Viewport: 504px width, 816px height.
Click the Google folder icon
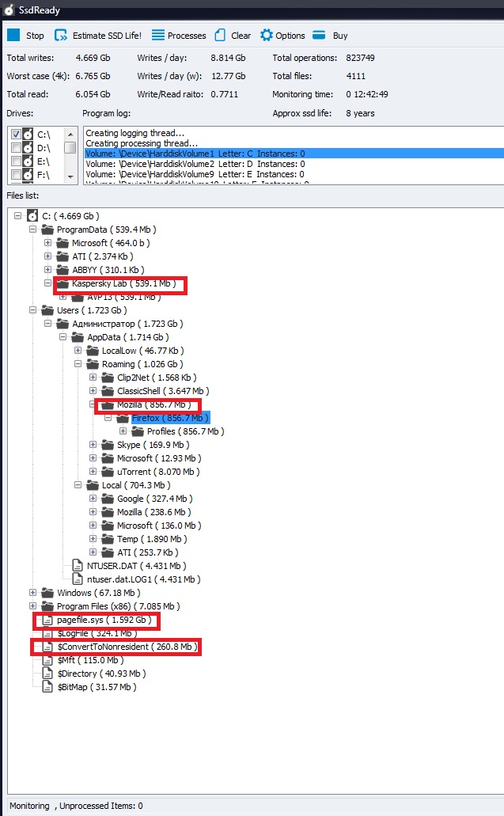click(108, 499)
